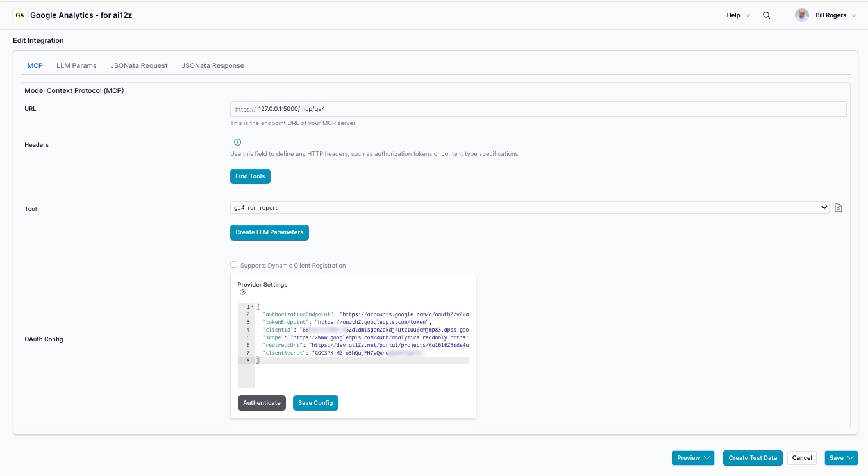Click the Authenticate button
The width and height of the screenshot is (868, 476).
click(x=262, y=403)
